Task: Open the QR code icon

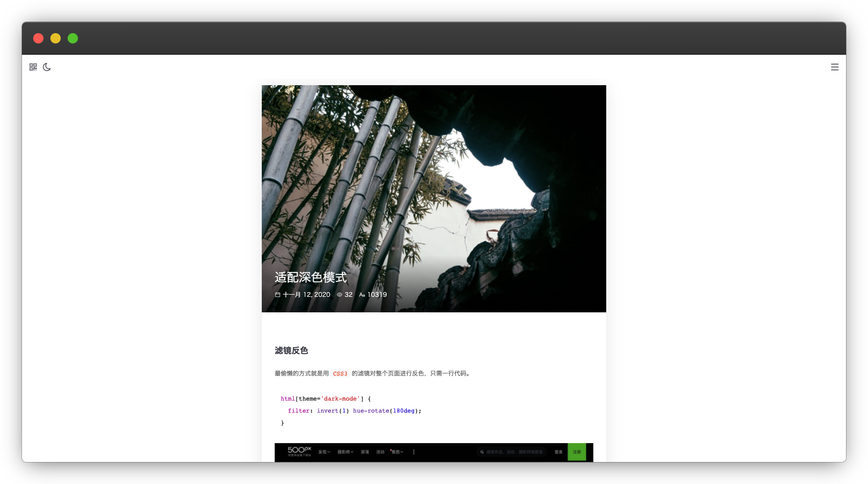Action: pyautogui.click(x=33, y=67)
